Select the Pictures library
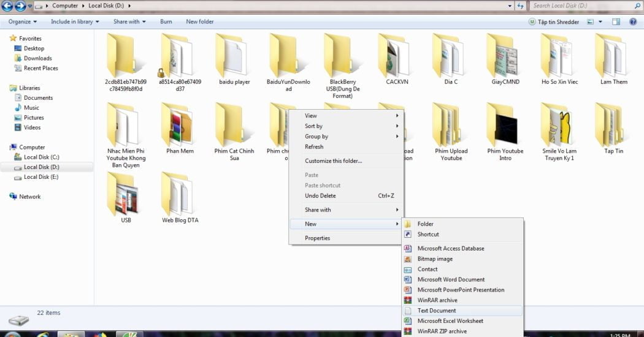 [34, 118]
